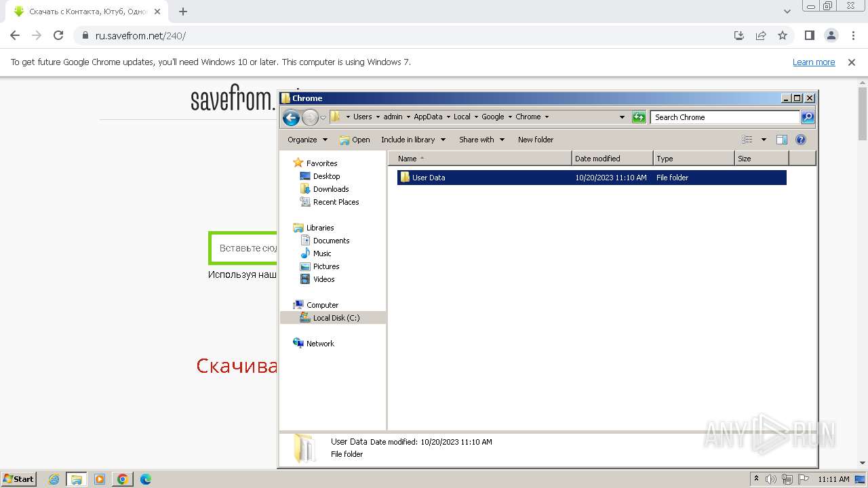
Task: Go back in Chrome browser
Action: (15, 35)
